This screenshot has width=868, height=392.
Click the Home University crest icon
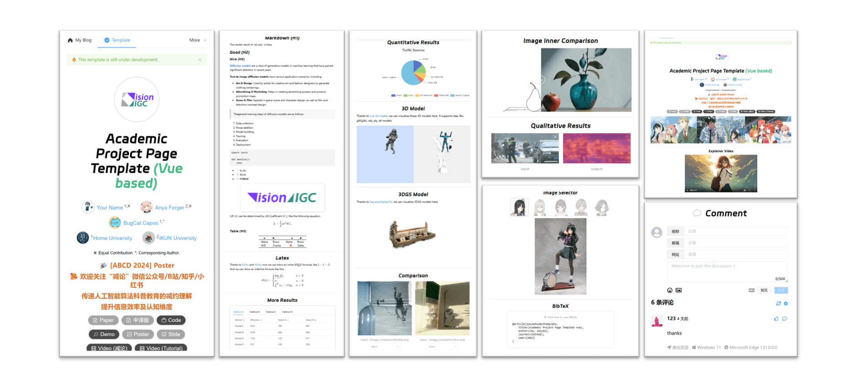coord(83,237)
